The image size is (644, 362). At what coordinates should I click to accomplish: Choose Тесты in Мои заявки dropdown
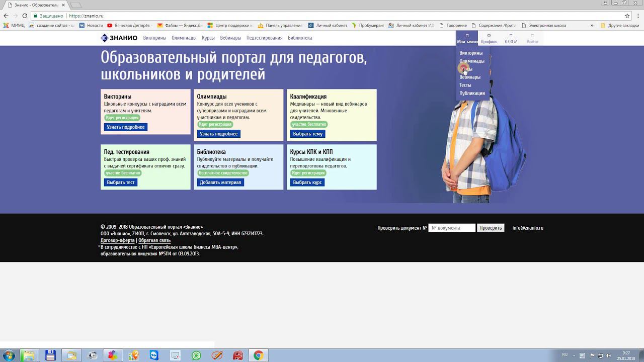click(x=465, y=85)
